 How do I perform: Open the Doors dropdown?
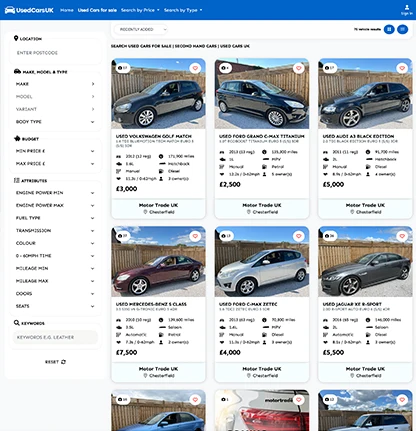click(x=55, y=294)
